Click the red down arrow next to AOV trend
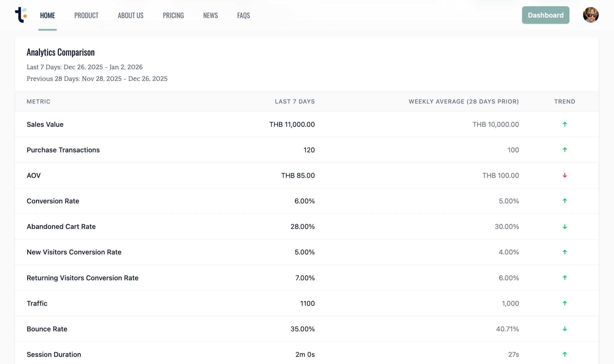 (x=565, y=175)
